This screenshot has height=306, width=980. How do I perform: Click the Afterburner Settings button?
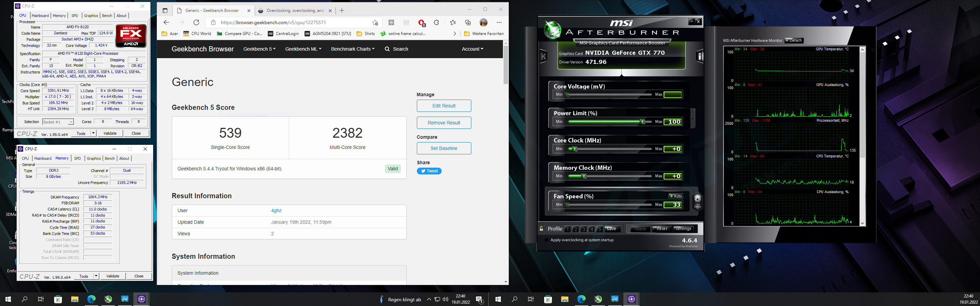coord(683,229)
